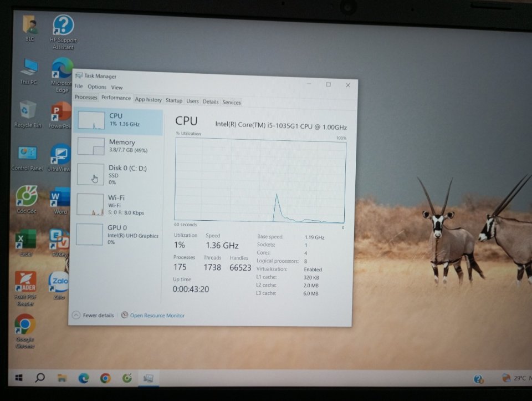Screen dimensions: 532x401
Task: Open Resource Monitor link
Action: [157, 316]
